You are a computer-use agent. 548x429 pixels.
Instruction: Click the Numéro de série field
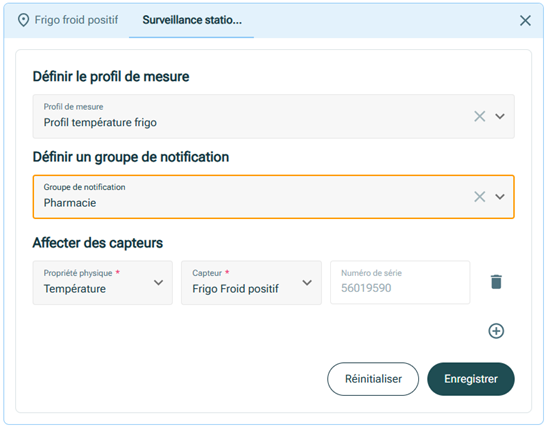pyautogui.click(x=400, y=282)
